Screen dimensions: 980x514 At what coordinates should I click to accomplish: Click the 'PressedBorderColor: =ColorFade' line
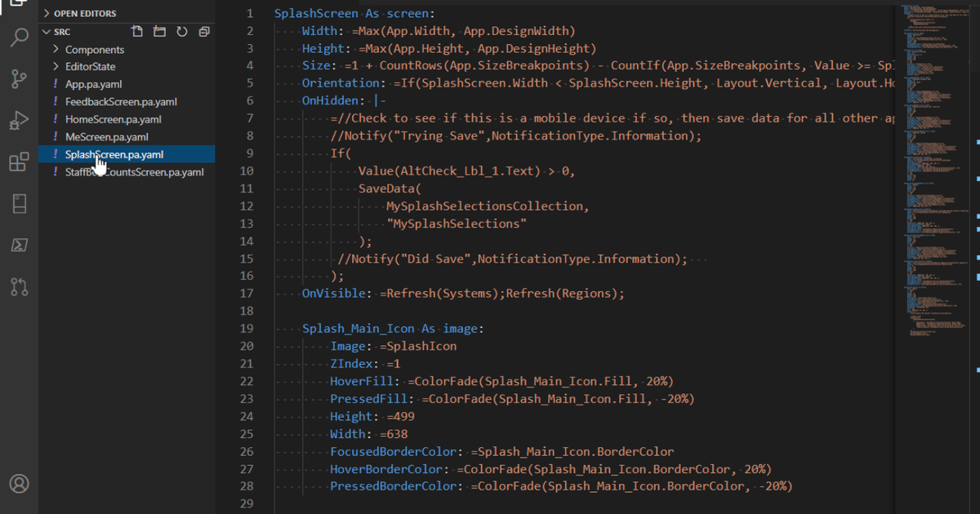coord(561,487)
